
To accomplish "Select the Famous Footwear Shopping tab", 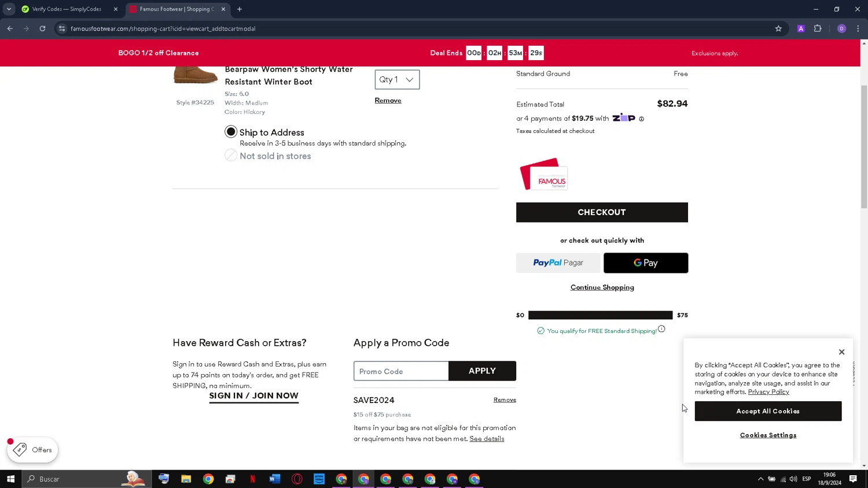I will point(176,9).
